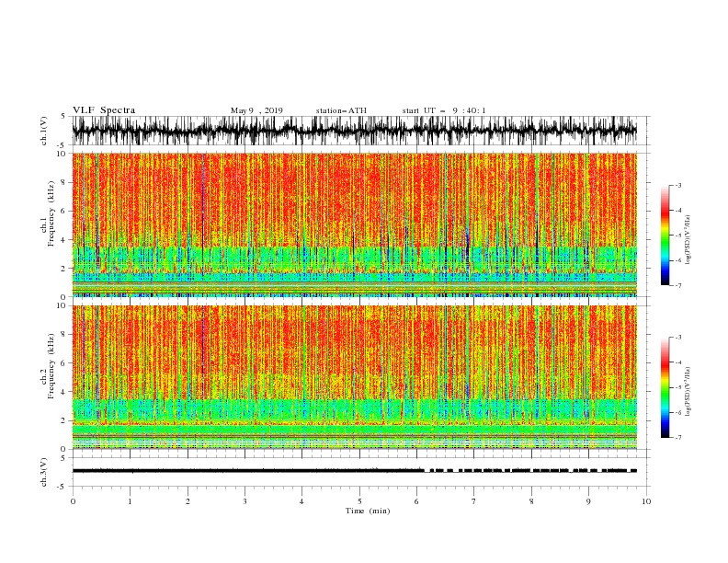This screenshot has height=563, width=728.
Task: Click the "VLF Spectra" plot title
Action: (104, 110)
